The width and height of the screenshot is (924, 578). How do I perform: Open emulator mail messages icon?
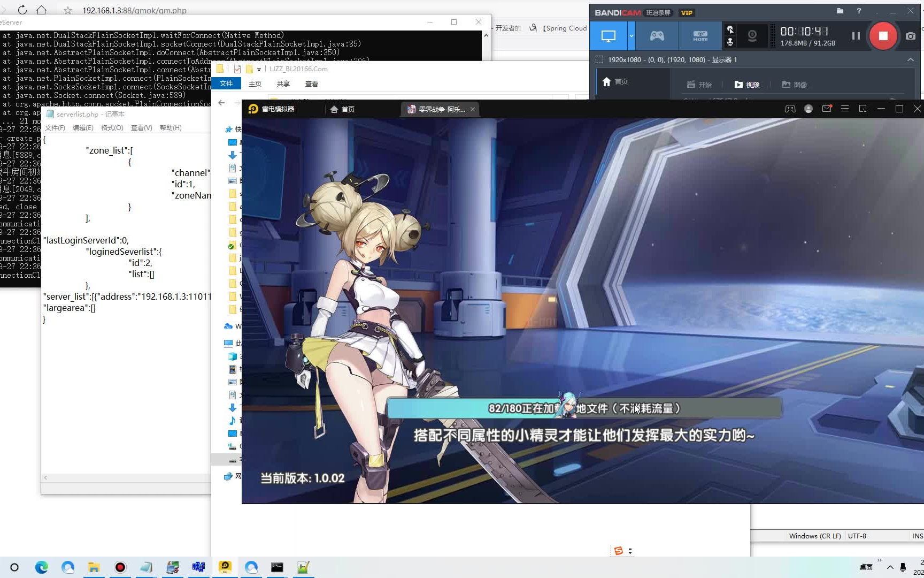(827, 109)
